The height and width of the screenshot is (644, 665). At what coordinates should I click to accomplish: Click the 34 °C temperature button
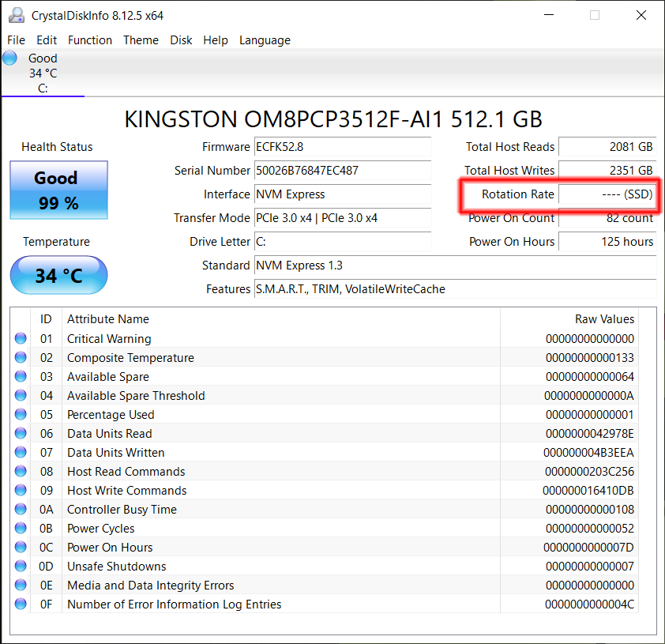coord(58,275)
